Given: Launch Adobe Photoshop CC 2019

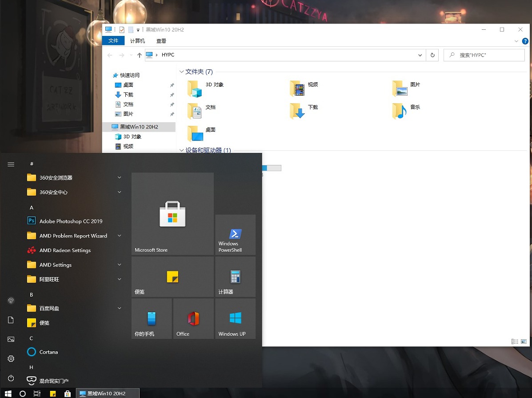Looking at the screenshot, I should pos(71,221).
